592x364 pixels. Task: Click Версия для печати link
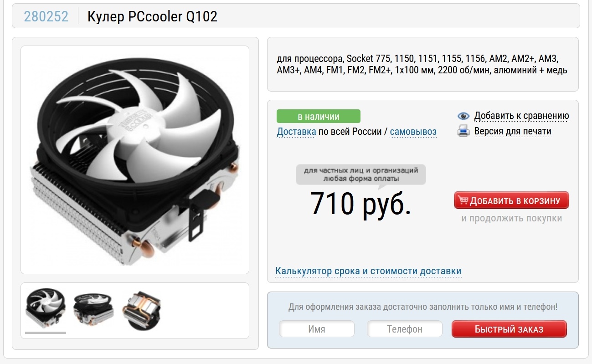(513, 132)
